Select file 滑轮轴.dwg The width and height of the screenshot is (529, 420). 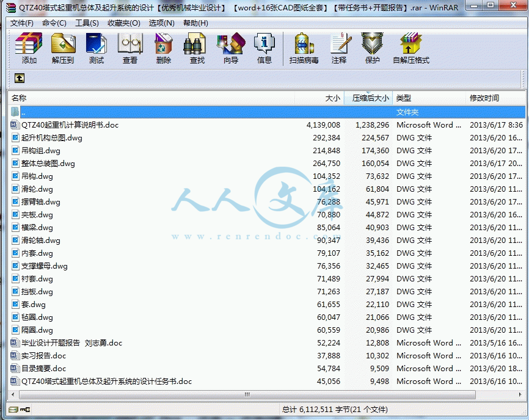point(41,241)
